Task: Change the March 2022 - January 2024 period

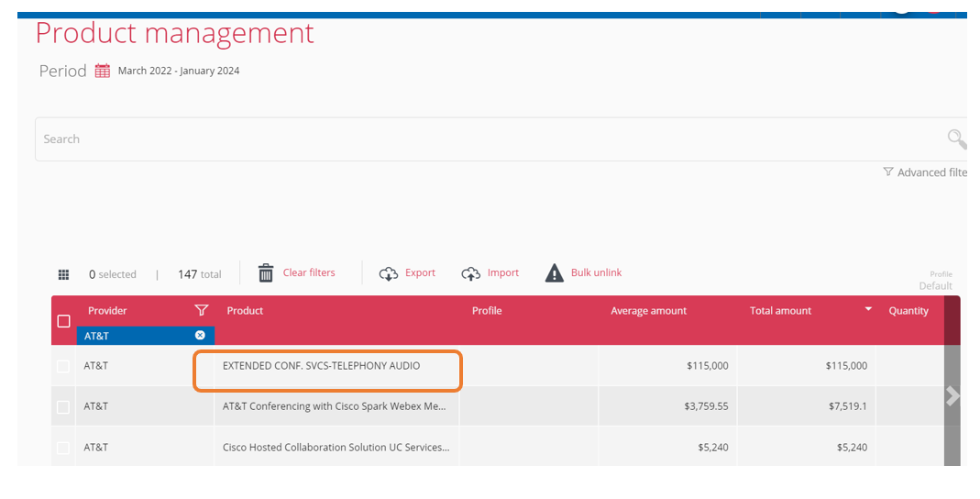Action: 179,71
